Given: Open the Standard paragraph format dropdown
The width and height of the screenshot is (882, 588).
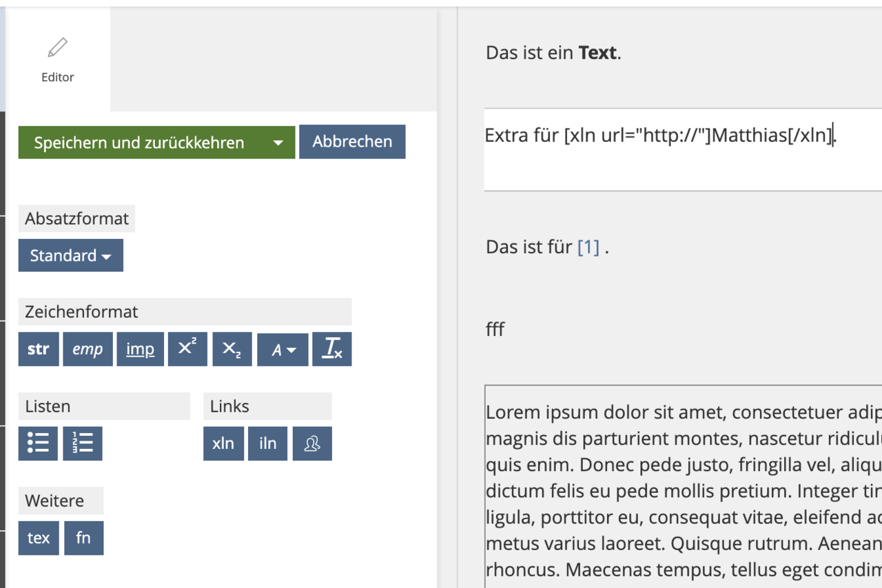Looking at the screenshot, I should click(71, 255).
